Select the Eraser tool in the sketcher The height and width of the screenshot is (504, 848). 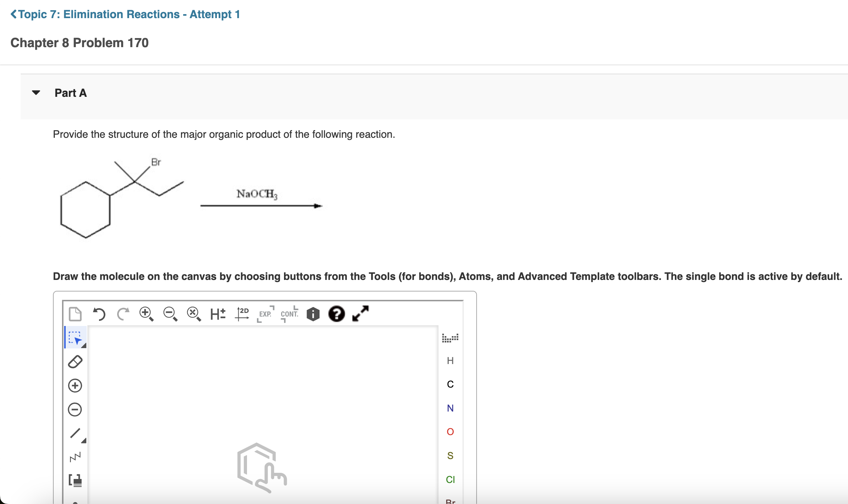click(74, 362)
